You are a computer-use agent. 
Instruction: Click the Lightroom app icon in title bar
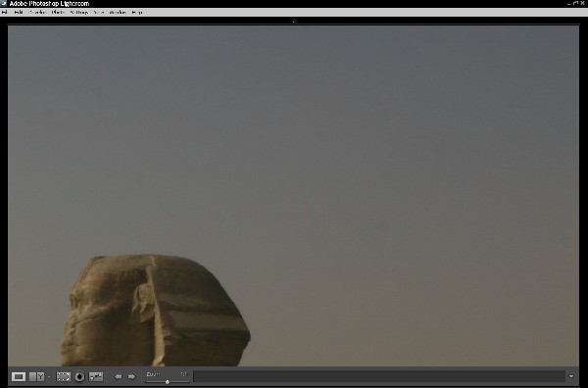tap(3, 3)
